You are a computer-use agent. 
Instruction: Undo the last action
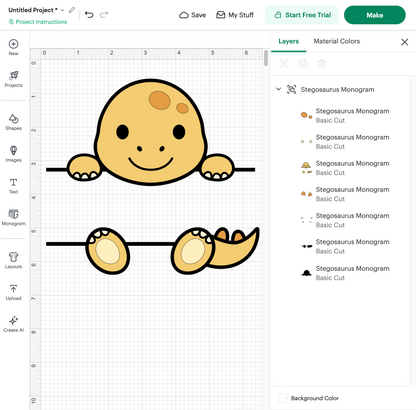pyautogui.click(x=89, y=15)
